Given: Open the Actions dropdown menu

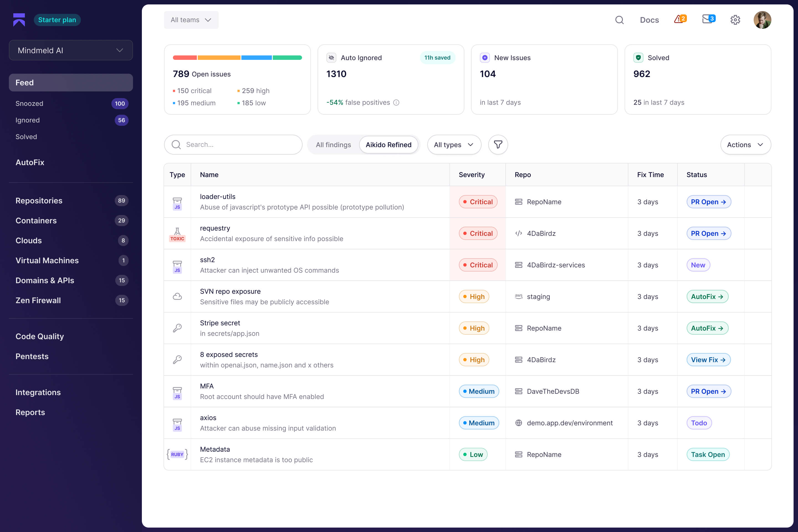Looking at the screenshot, I should (745, 145).
